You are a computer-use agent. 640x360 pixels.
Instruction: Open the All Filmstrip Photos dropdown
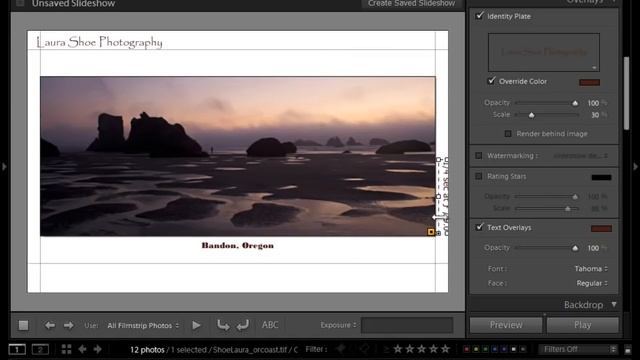143,325
